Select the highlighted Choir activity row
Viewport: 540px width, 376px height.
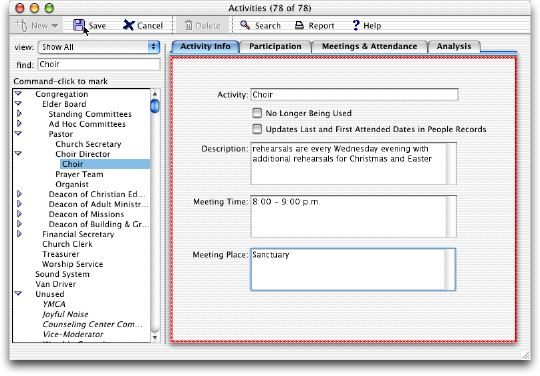pyautogui.click(x=105, y=164)
